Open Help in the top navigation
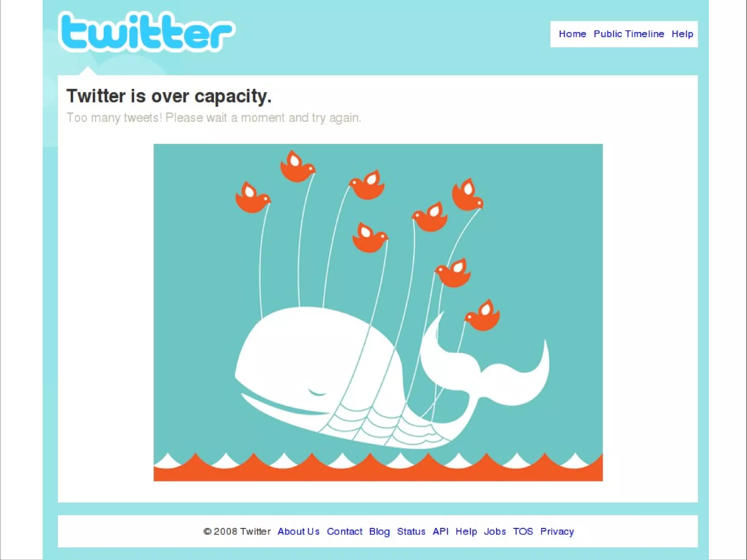The image size is (747, 560). coord(682,34)
